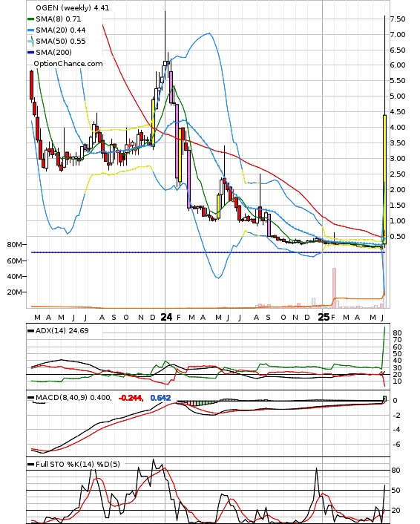Click the Full STO %K(14) %D(5) label
The width and height of the screenshot is (420, 524).
pyautogui.click(x=77, y=464)
